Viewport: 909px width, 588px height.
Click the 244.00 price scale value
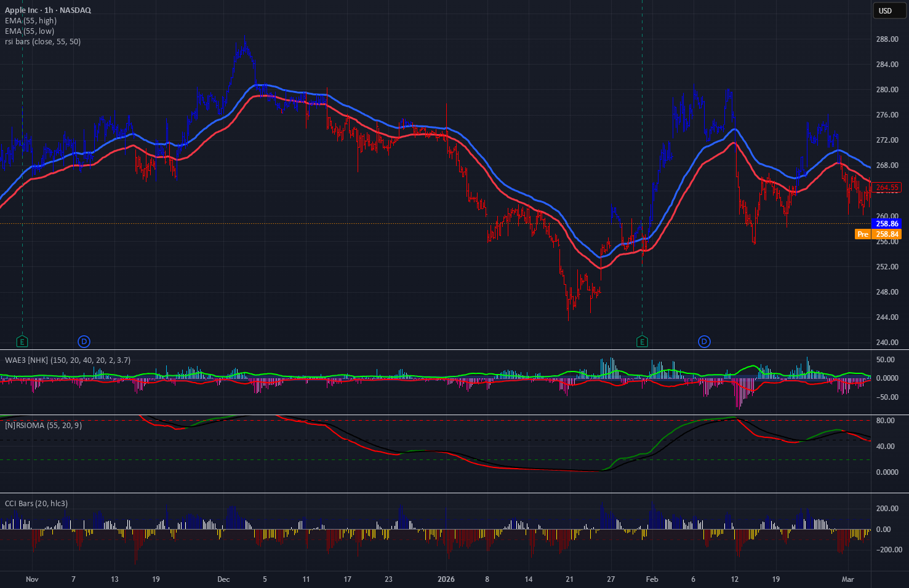point(887,317)
